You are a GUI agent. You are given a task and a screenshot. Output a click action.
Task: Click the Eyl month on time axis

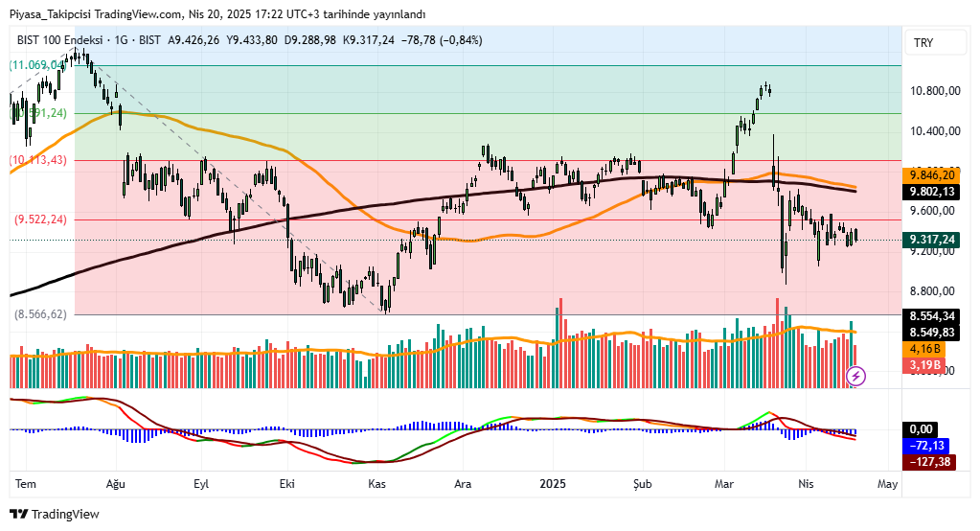pos(200,484)
